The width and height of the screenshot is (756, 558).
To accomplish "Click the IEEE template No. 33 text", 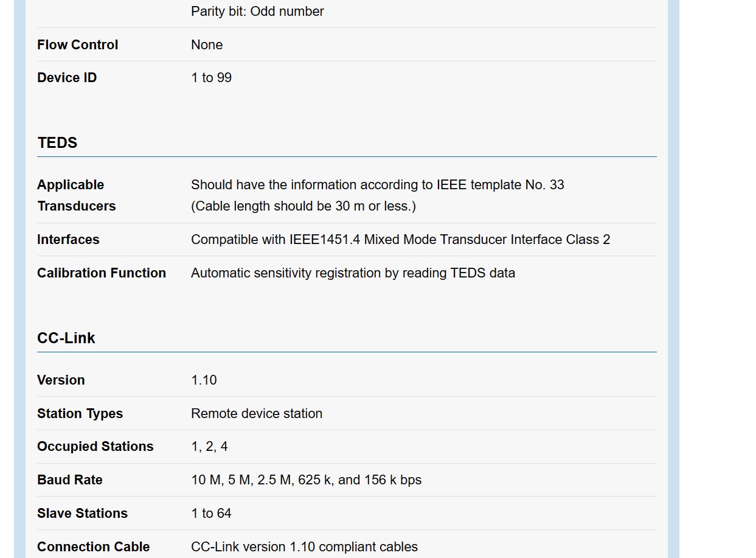I will [x=377, y=185].
